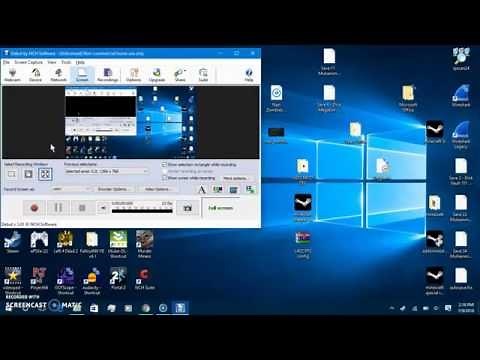Open the Audacity desktop shortcut
Viewport: 480px width, 360px height.
pyautogui.click(x=92, y=281)
